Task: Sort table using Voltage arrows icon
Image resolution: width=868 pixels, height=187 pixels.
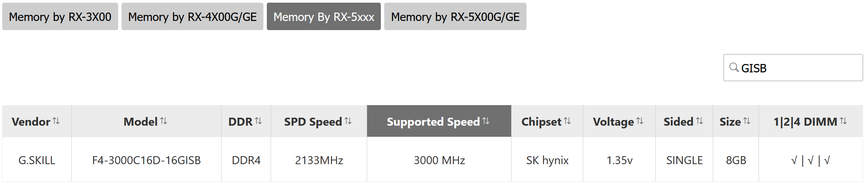Action: pos(640,121)
